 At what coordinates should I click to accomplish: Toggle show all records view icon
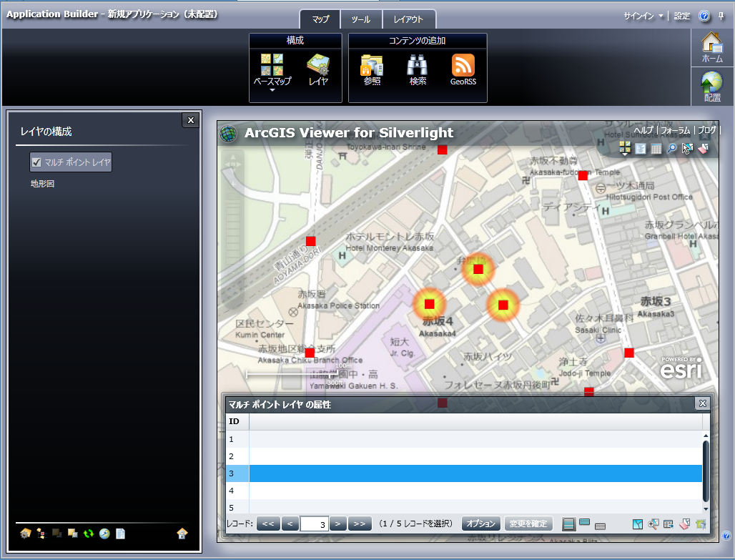[568, 524]
